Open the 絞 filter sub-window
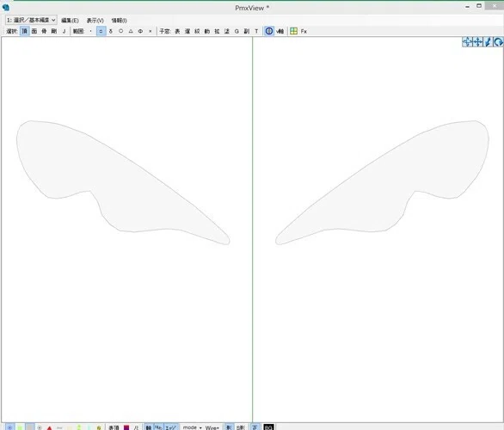 [197, 31]
